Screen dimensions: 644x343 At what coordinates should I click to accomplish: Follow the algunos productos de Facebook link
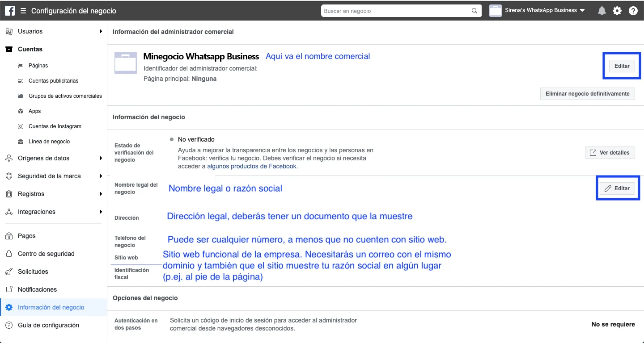[x=252, y=166]
